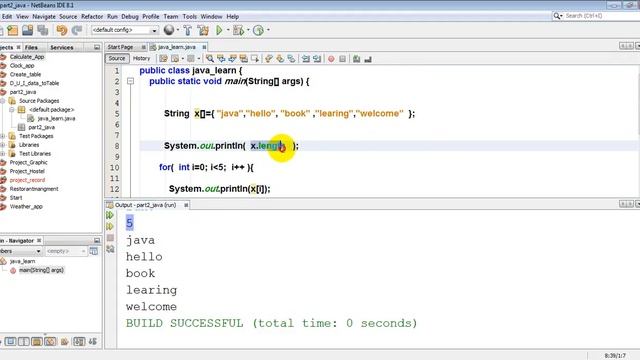640x360 pixels.
Task: Open the Run Project dropdown arrow
Action: [228, 30]
